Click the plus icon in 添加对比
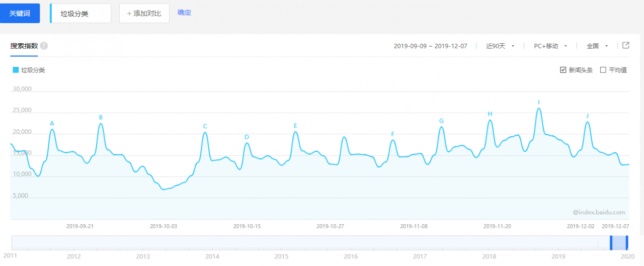This screenshot has height=266, width=644. coord(129,14)
